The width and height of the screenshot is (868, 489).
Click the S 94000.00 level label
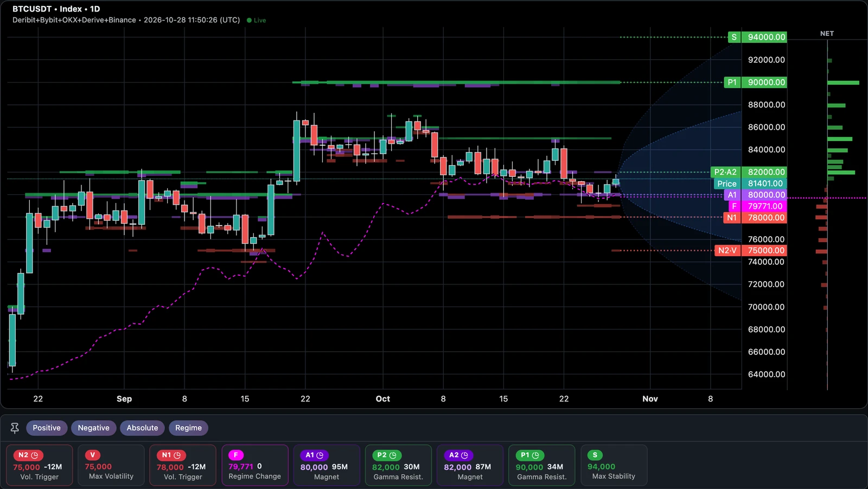(757, 37)
